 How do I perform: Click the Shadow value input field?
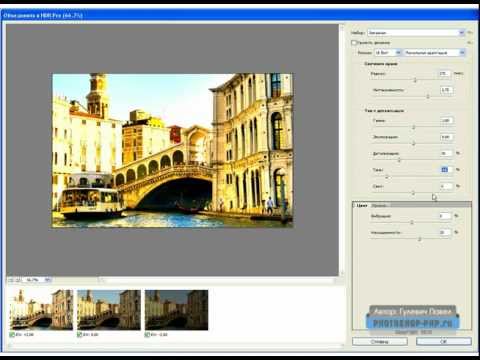pos(446,170)
